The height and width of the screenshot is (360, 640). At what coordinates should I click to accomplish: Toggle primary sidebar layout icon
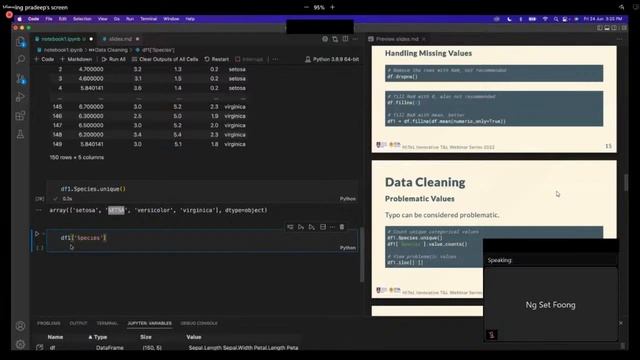coord(600,28)
